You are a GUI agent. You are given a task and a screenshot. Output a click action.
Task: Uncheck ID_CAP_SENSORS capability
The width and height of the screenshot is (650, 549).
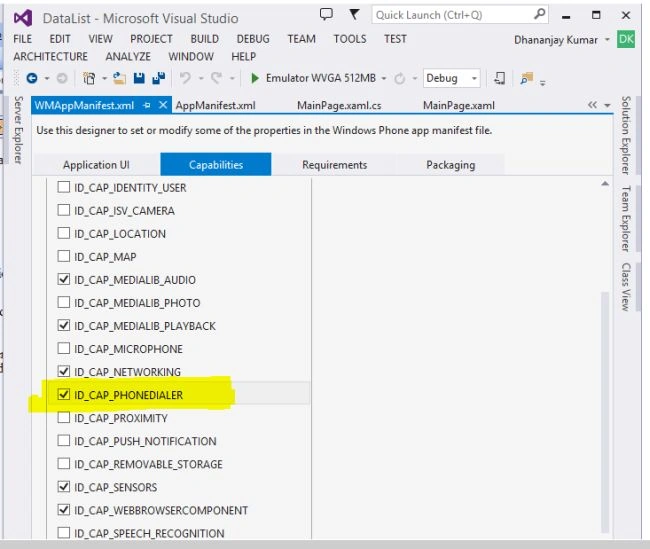63,486
